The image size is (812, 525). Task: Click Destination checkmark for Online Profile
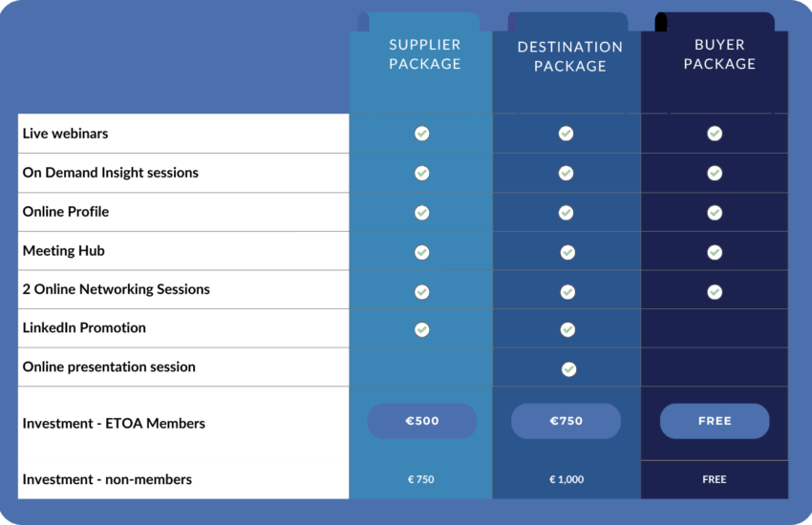point(566,212)
